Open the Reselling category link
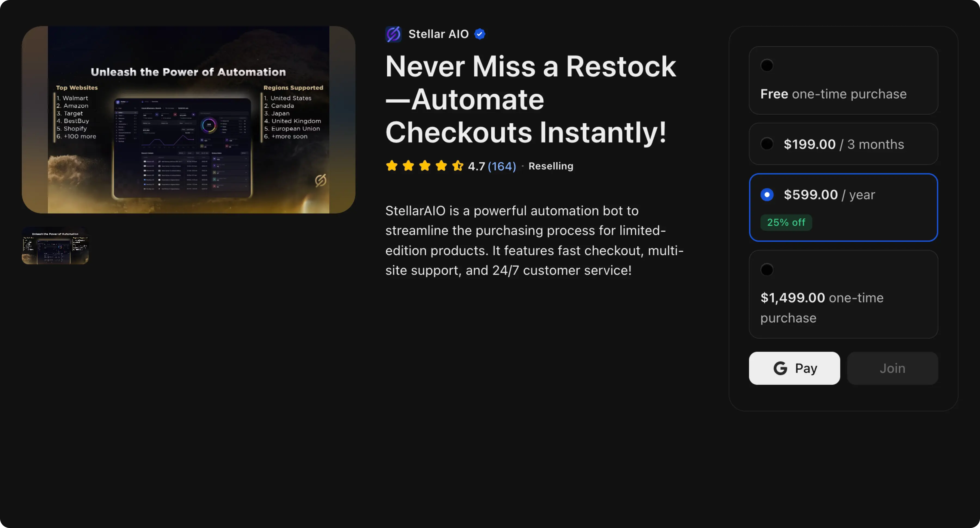This screenshot has height=528, width=980. pyautogui.click(x=551, y=166)
